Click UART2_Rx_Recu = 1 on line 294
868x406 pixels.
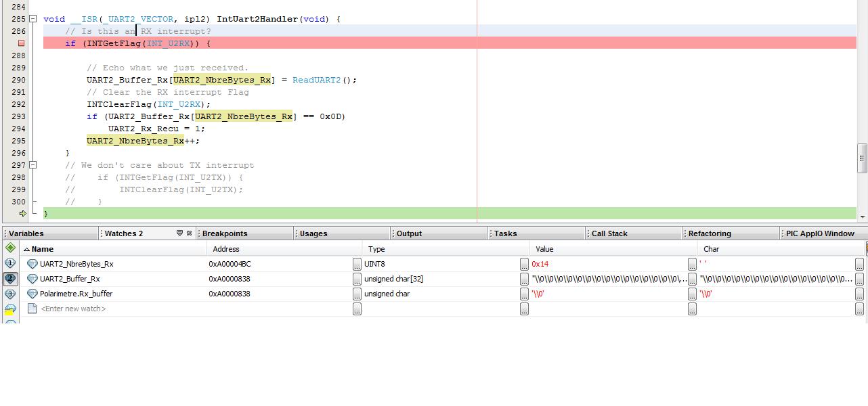[156, 129]
